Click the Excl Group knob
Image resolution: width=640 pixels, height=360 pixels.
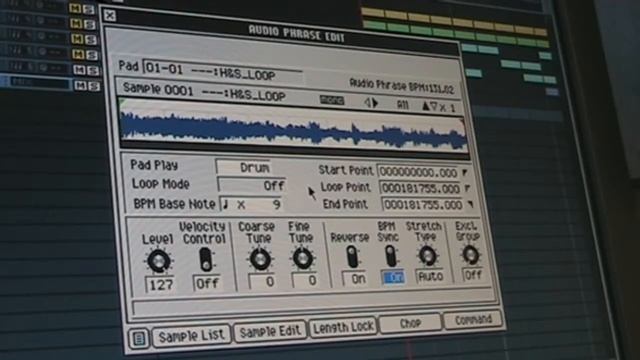[470, 255]
